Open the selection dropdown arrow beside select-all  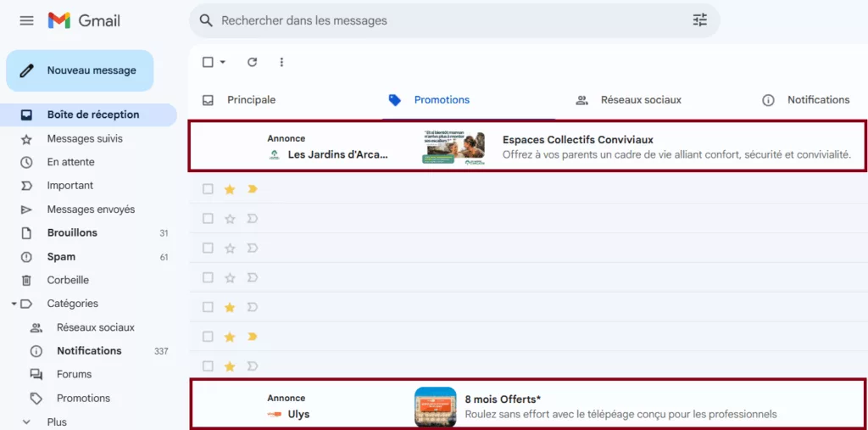pyautogui.click(x=223, y=62)
